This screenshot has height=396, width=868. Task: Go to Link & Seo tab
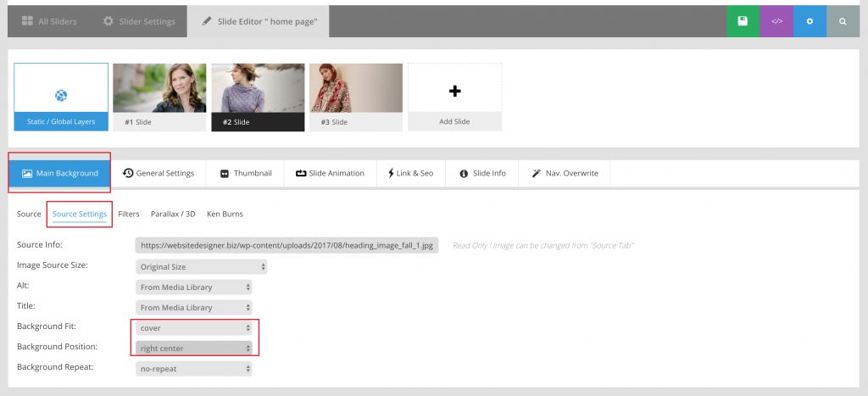click(x=410, y=173)
